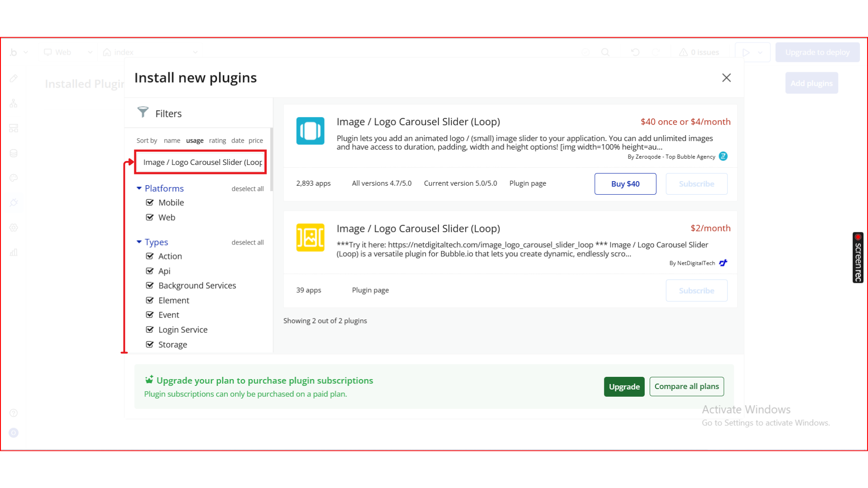The height and width of the screenshot is (488, 868).
Task: Open the Design tab pencil icon in sidebar
Action: coord(14,79)
